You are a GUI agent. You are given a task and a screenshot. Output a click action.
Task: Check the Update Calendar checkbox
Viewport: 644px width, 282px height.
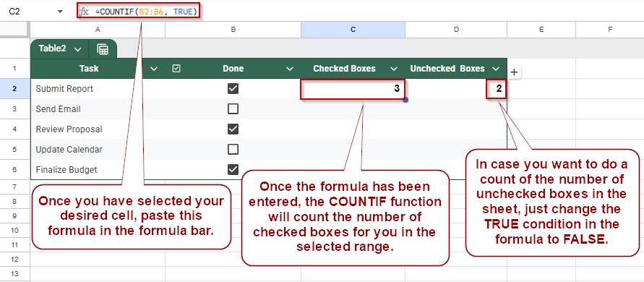(x=233, y=149)
